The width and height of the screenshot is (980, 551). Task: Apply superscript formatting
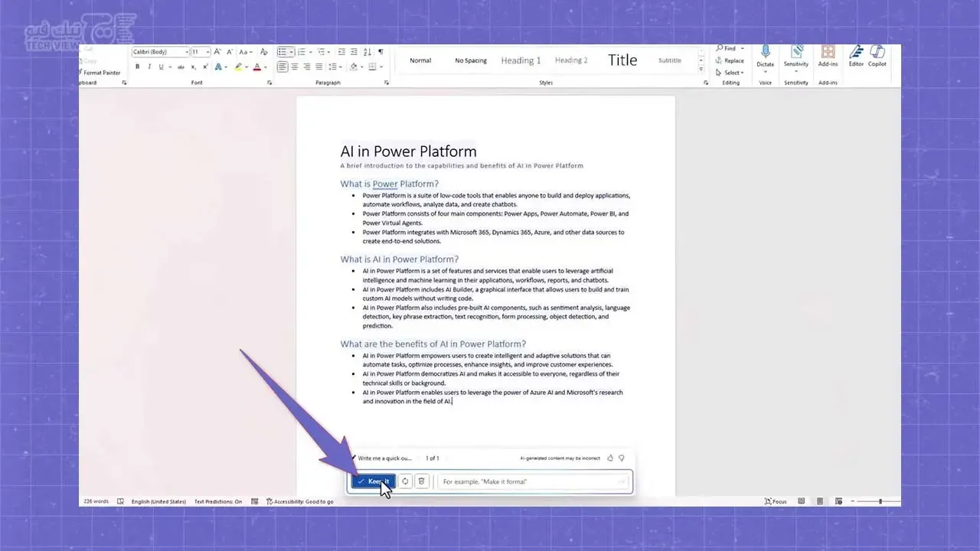205,67
